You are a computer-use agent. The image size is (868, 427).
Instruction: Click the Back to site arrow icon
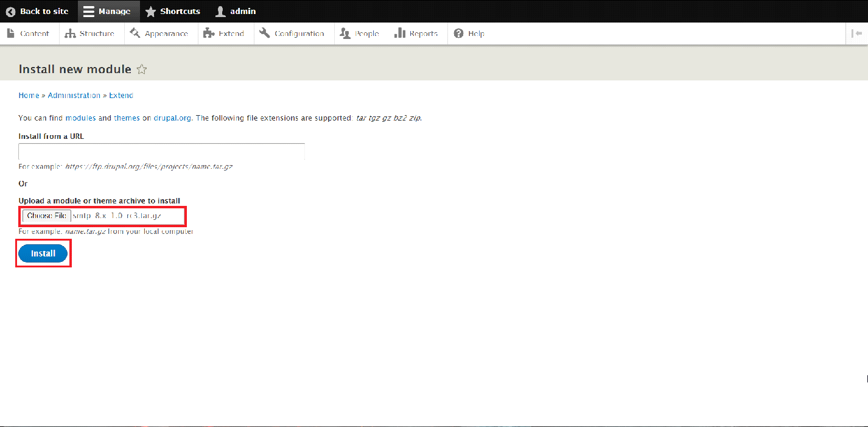point(10,12)
